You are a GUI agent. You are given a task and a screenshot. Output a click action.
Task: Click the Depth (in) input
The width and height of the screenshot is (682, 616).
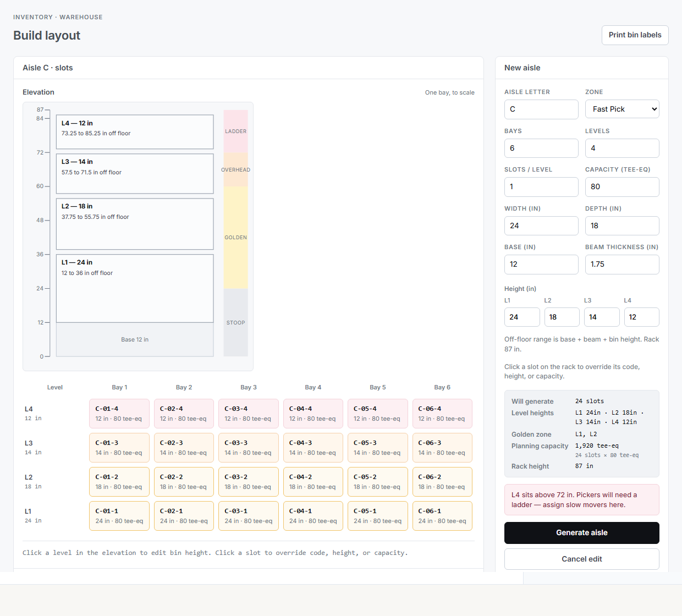[x=622, y=226]
